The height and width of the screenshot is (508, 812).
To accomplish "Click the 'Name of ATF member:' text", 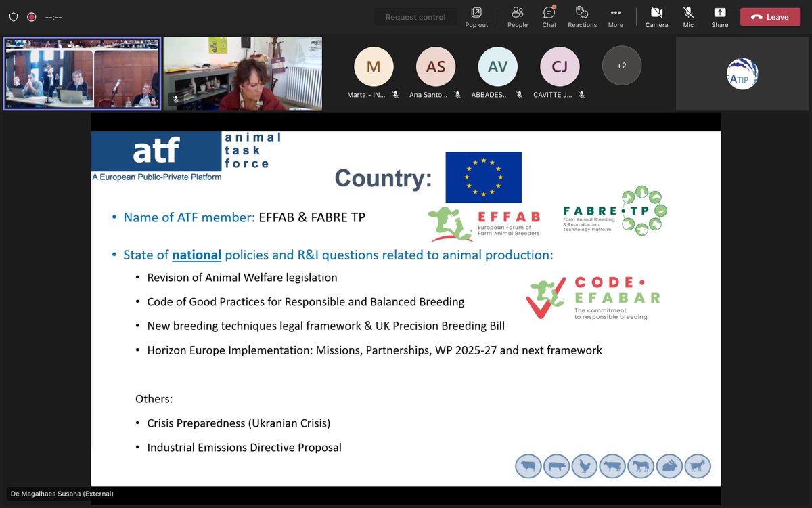I will [189, 217].
